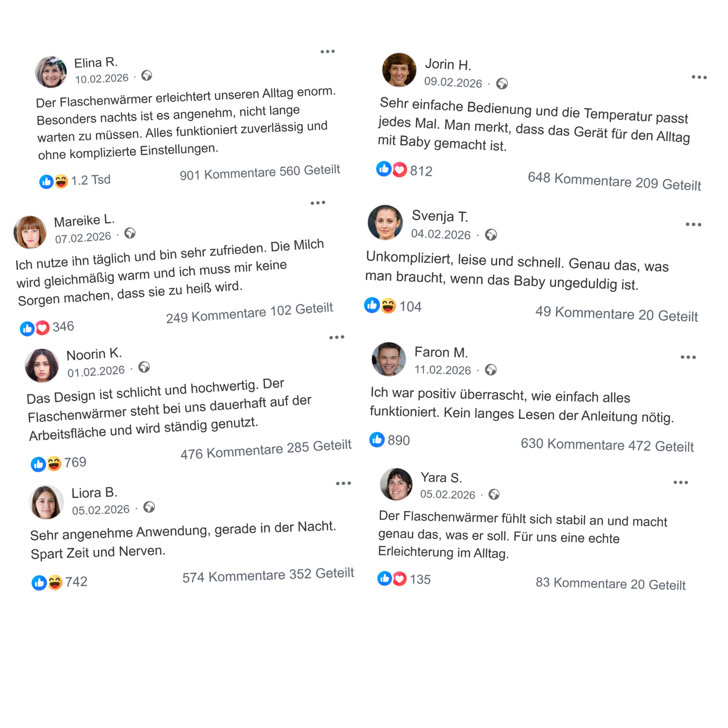Click the globe icon next to Yara S.'s date
This screenshot has width=728, height=728.
coord(494,495)
